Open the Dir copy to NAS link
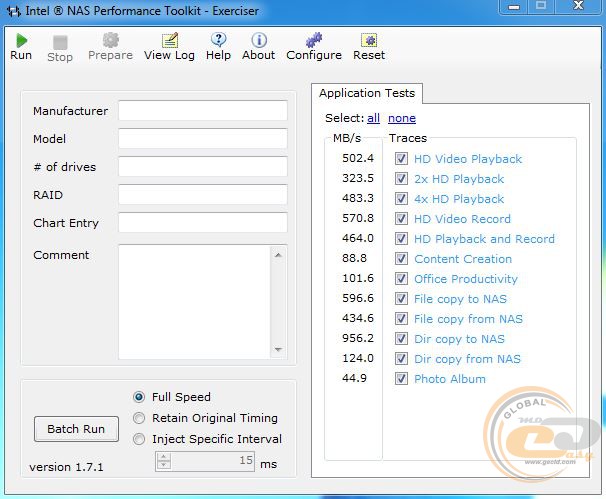Viewport: 606px width, 499px height. [x=460, y=339]
